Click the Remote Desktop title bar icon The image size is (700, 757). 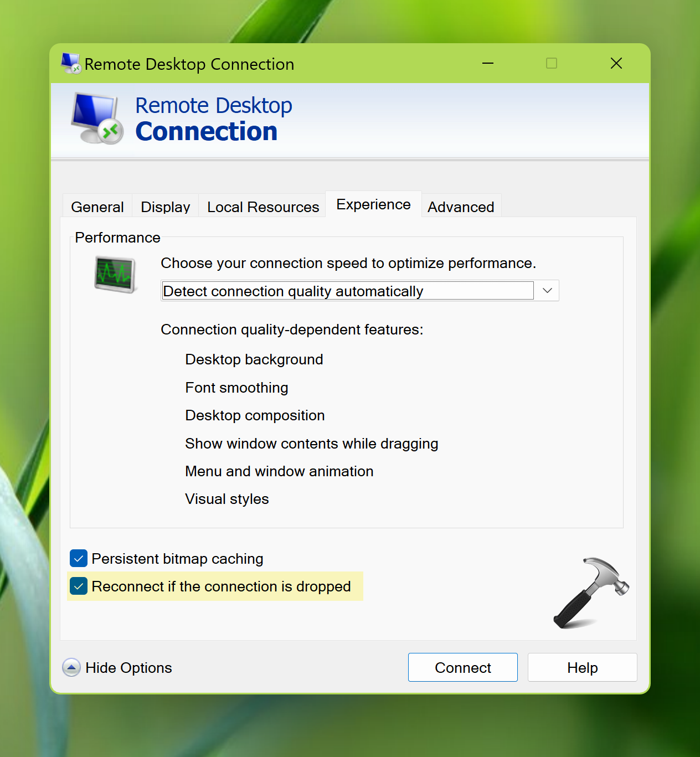(x=71, y=63)
